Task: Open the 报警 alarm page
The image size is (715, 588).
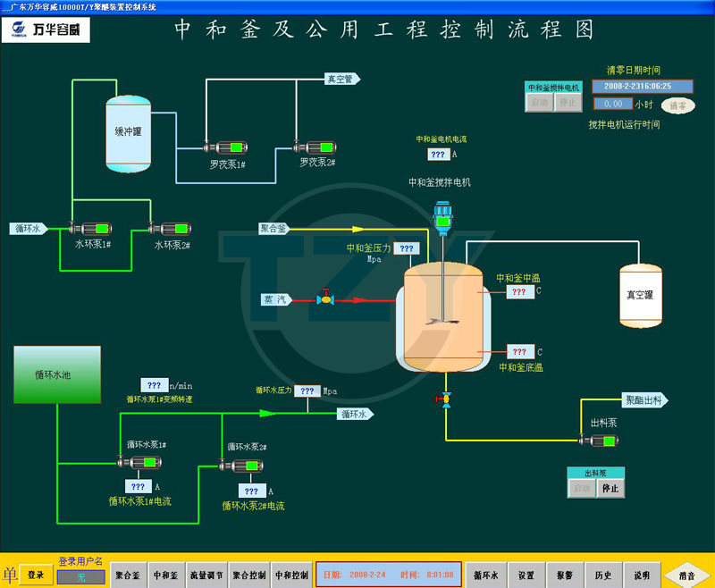Action: click(x=565, y=575)
